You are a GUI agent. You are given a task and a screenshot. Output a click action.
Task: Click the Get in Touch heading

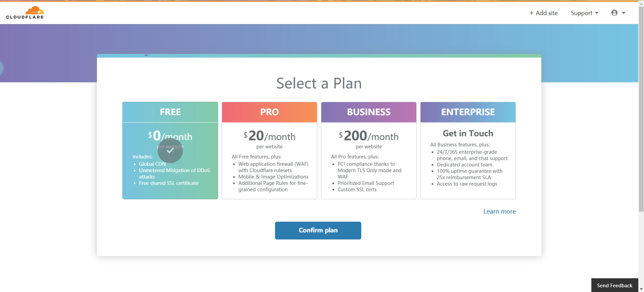(x=468, y=133)
